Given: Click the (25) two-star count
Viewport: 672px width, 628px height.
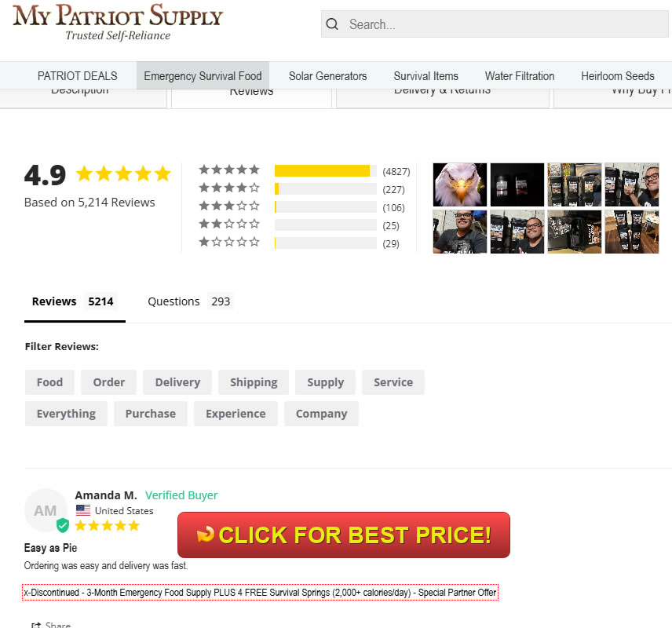Looking at the screenshot, I should 391,225.
